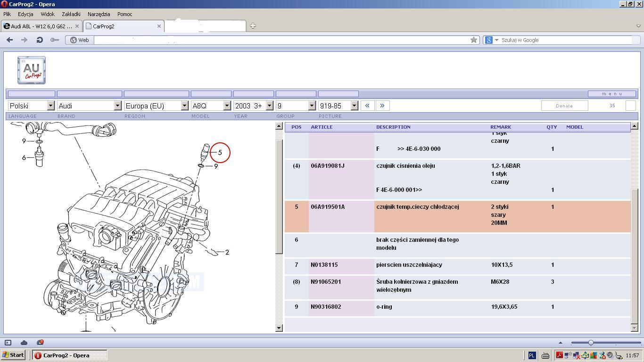Toggle the panel icon in status bar

[x=8, y=343]
